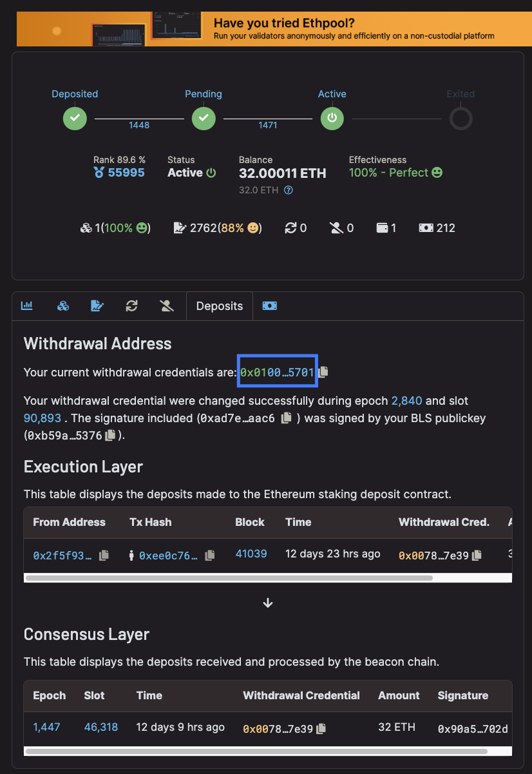Viewport: 532px width, 774px height.
Task: Open block 41039 link
Action: click(x=251, y=554)
